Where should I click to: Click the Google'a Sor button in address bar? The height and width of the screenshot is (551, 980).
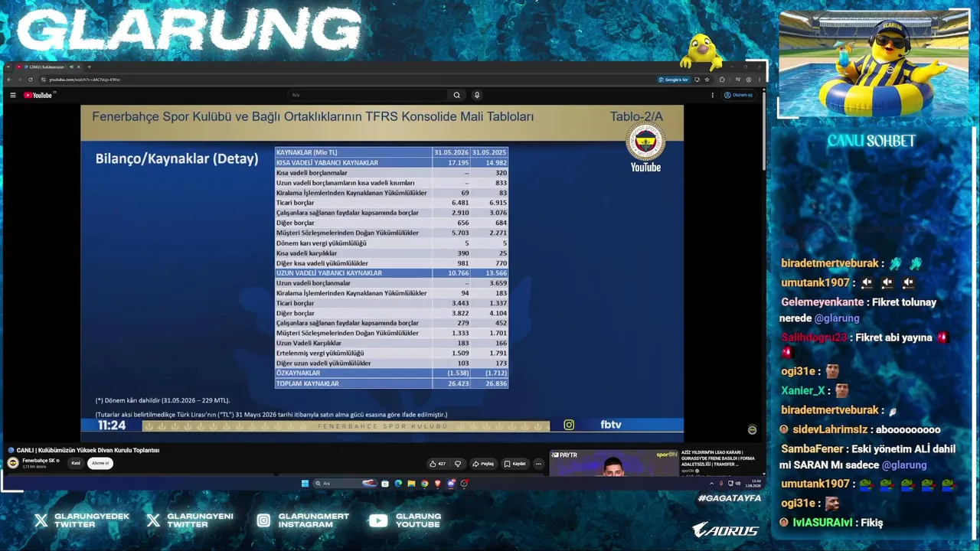(674, 80)
